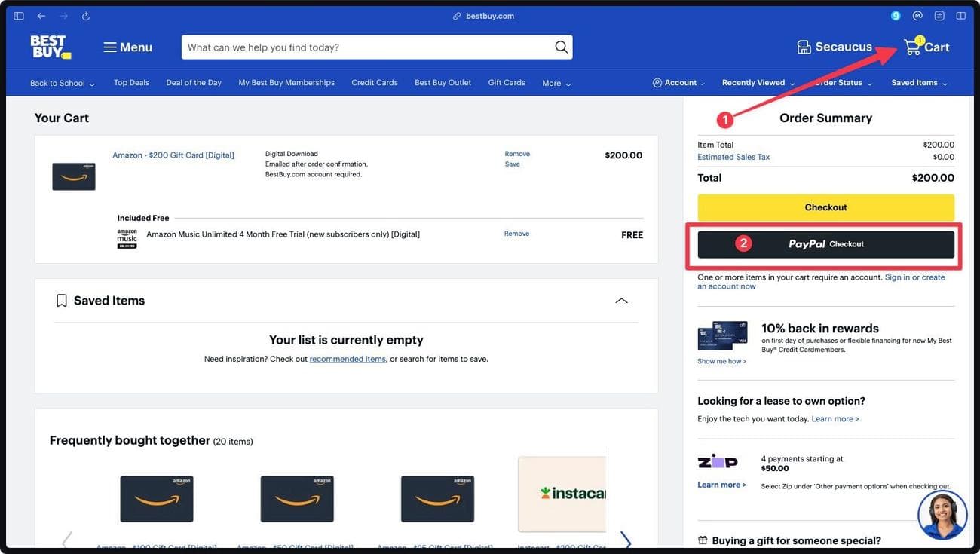Click the next arrow in Frequently bought together
This screenshot has width=980, height=554.
click(x=626, y=541)
